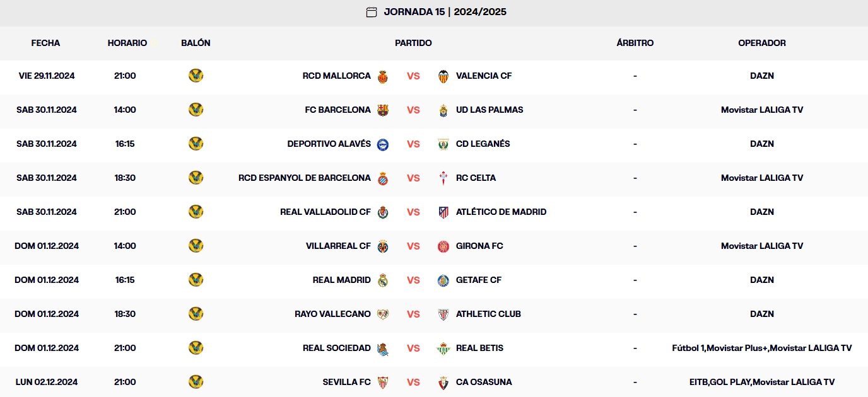This screenshot has width=868, height=397.
Task: Select the FC Barcelona club crest
Action: (383, 110)
